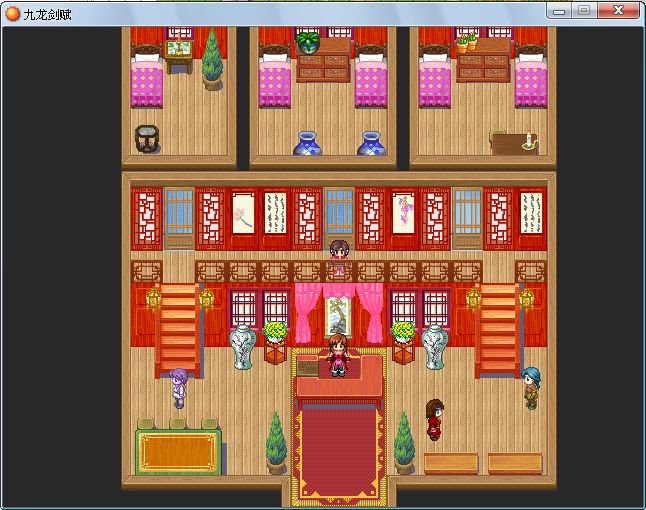Click the ledger book on the counter
The image size is (646, 510).
(307, 368)
